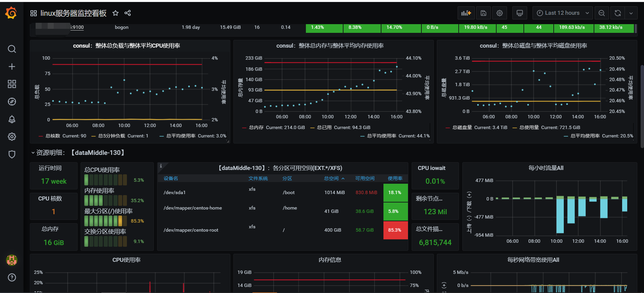Cycle view mode with the monitor icon
The image size is (644, 293).
tap(519, 13)
